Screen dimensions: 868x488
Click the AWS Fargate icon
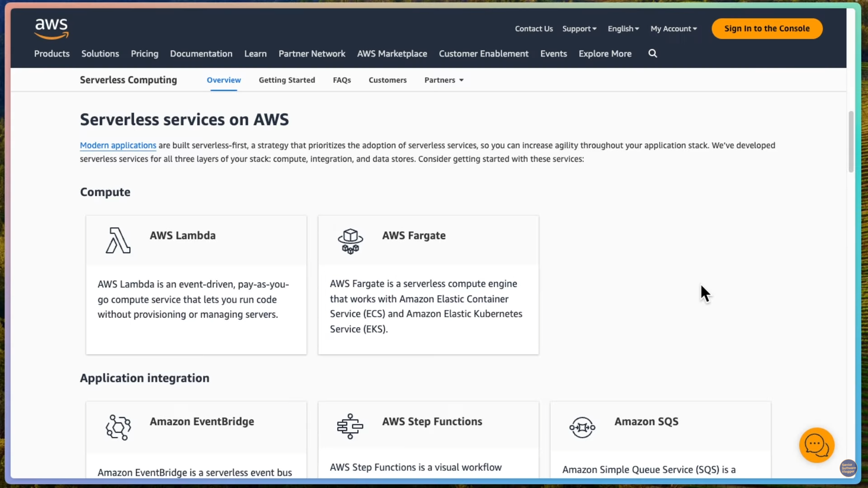tap(350, 241)
